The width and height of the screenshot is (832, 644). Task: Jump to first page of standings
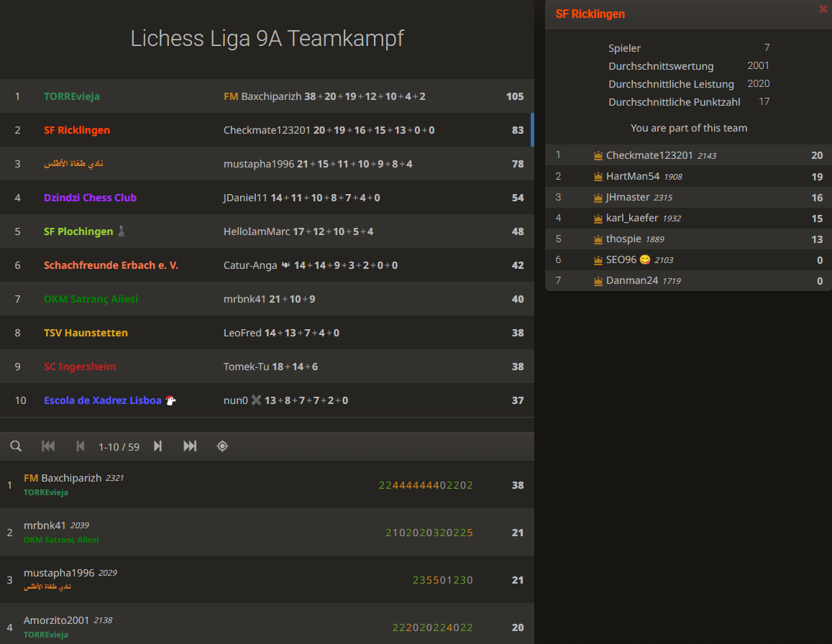tap(48, 446)
